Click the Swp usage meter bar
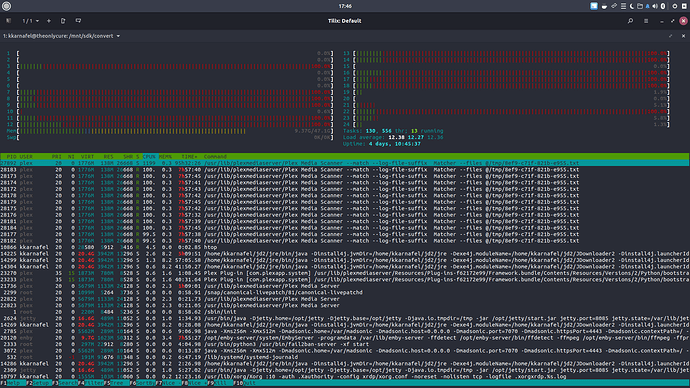 [x=170, y=138]
